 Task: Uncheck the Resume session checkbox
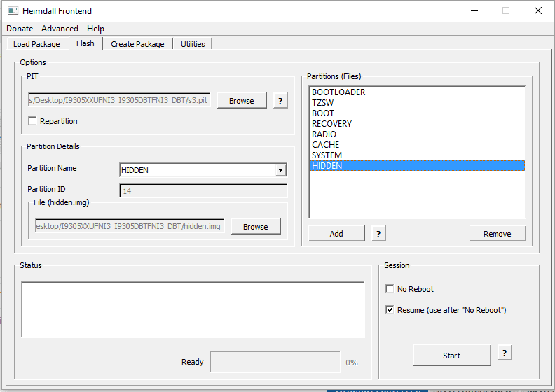390,310
